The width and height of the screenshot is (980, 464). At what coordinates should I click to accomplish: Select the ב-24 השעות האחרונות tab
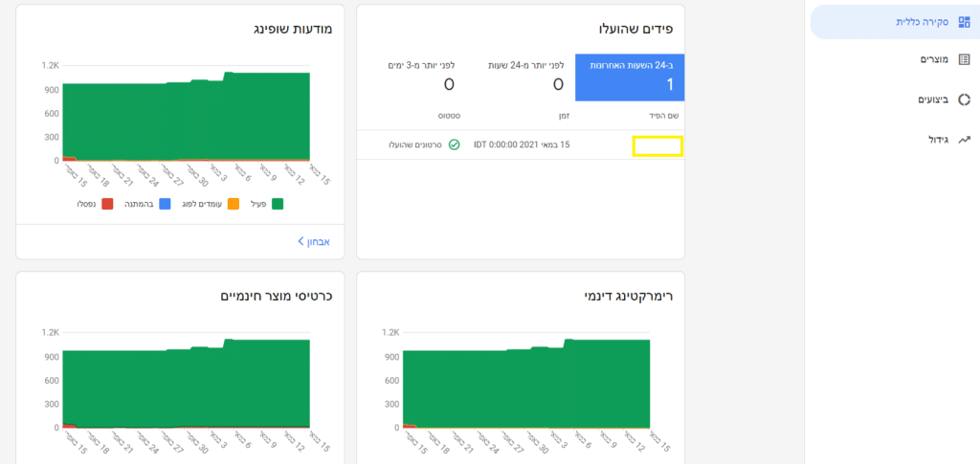(630, 77)
